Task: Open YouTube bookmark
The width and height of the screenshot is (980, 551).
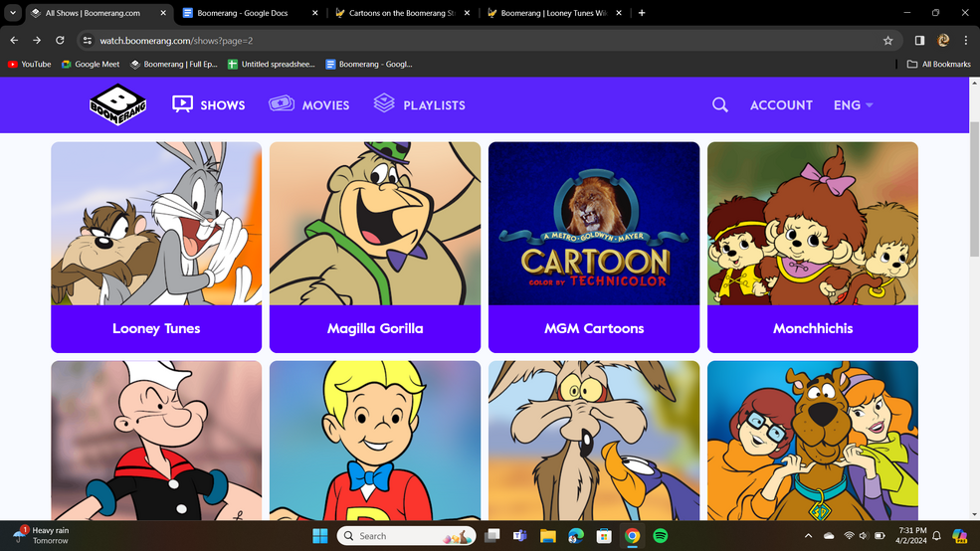Action: tap(30, 64)
